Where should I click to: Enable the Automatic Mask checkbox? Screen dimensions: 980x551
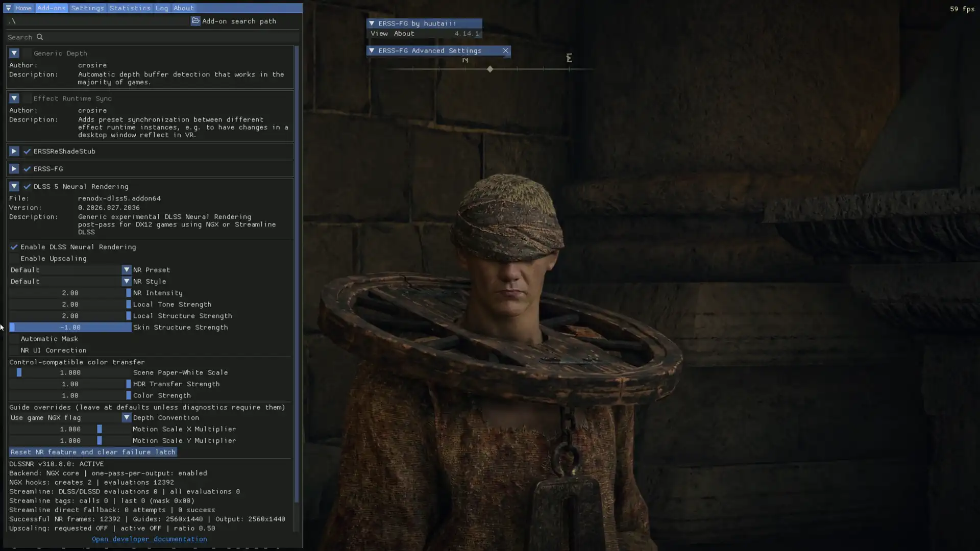click(14, 339)
